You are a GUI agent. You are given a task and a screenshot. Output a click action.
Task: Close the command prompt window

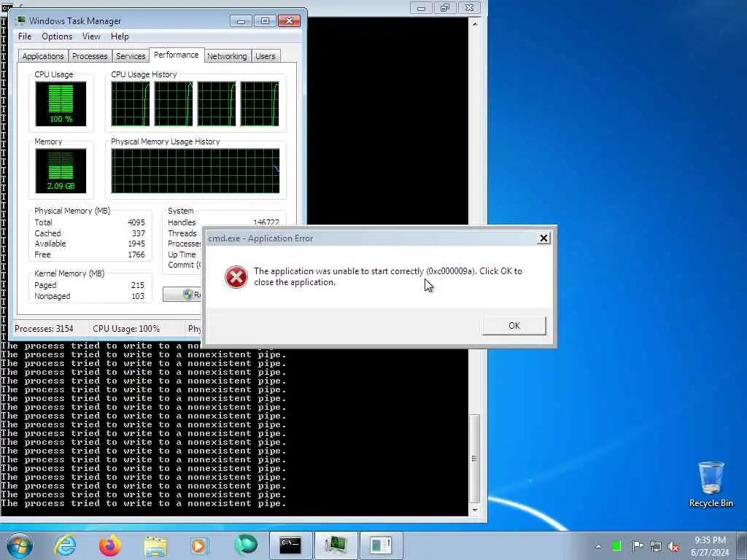pyautogui.click(x=469, y=7)
